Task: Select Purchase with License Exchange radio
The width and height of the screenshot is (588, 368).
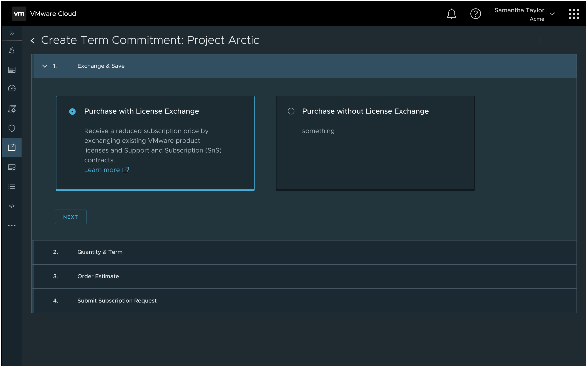Action: (x=72, y=112)
